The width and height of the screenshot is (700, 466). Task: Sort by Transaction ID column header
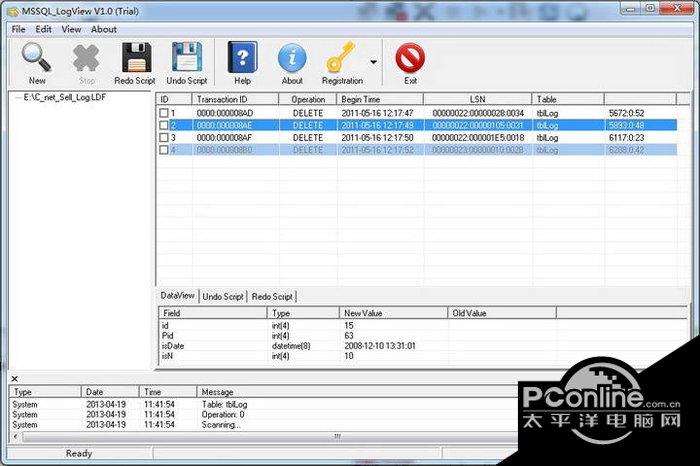tap(235, 99)
